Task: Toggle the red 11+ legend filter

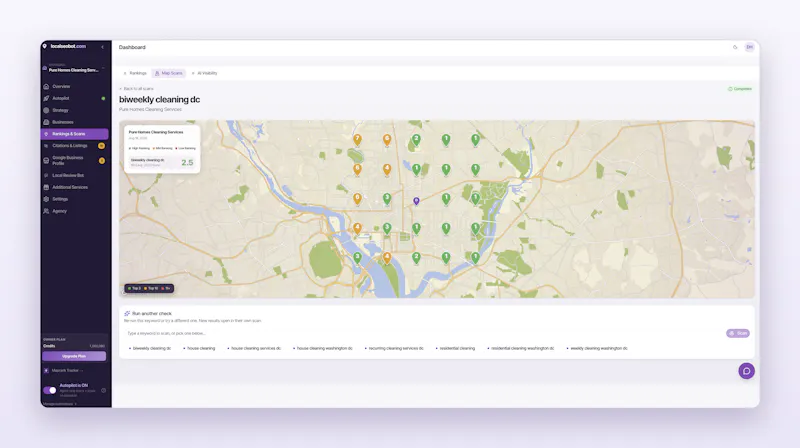Action: coord(166,288)
